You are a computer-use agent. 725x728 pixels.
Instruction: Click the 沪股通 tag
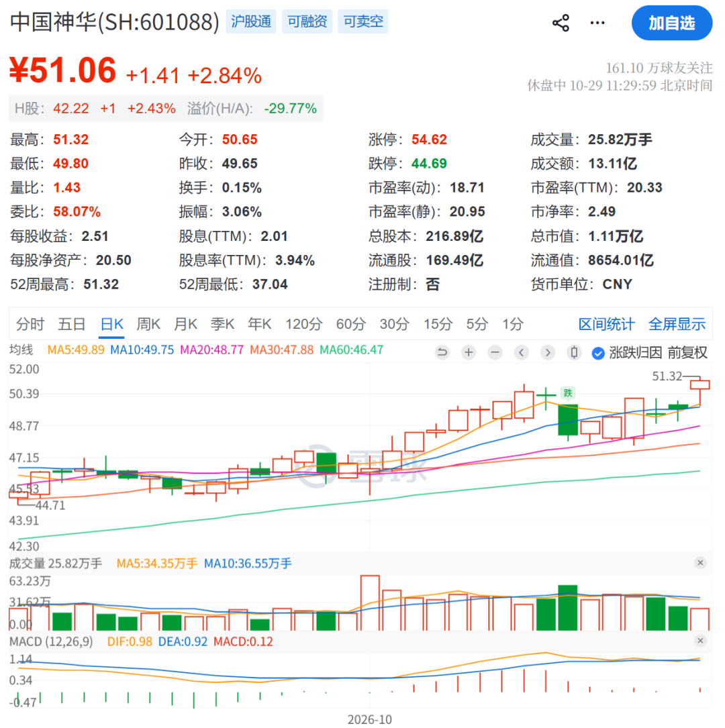coord(251,21)
